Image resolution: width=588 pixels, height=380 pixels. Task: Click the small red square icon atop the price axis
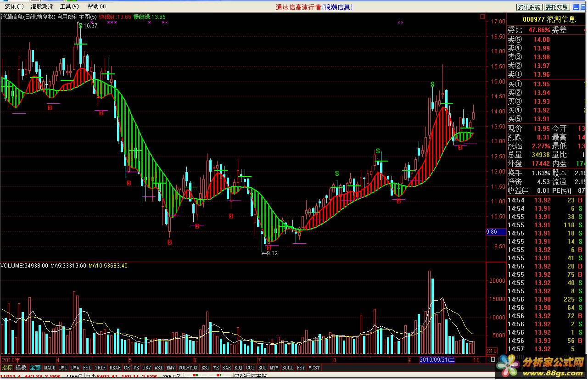tap(482, 16)
